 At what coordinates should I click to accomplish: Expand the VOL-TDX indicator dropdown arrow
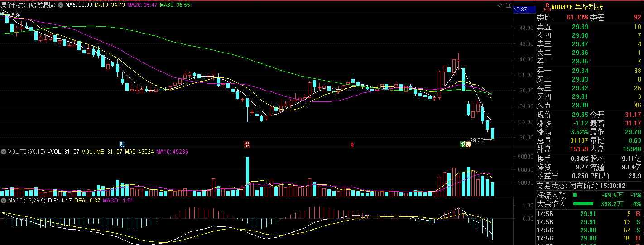pos(5,153)
